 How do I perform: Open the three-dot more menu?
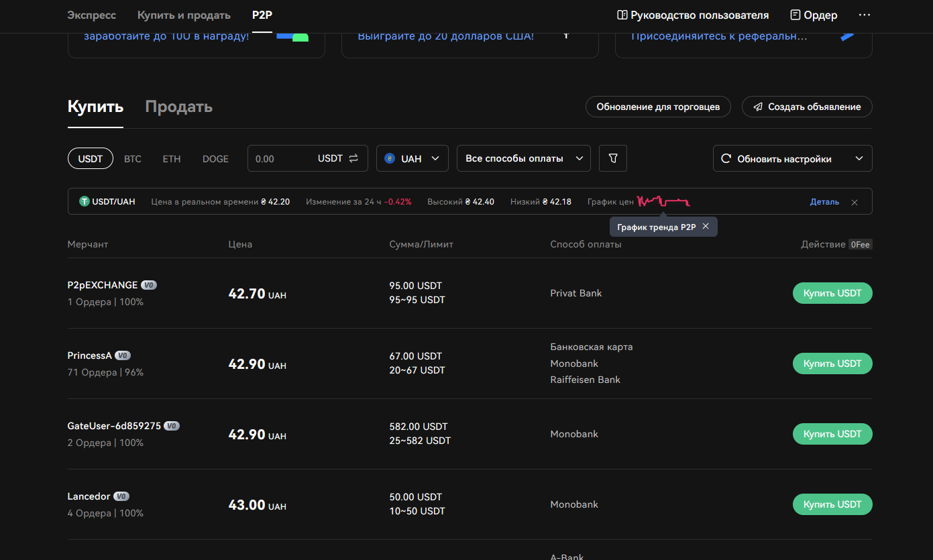tap(864, 15)
